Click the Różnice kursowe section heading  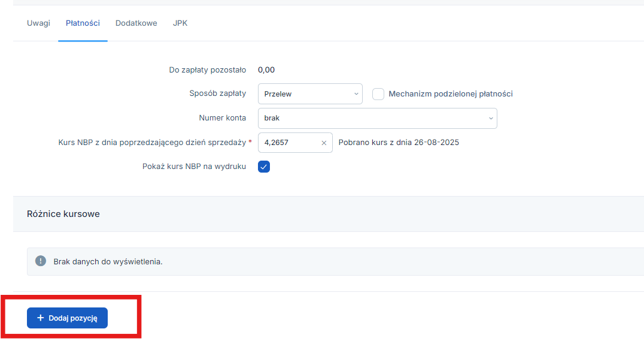(x=63, y=214)
